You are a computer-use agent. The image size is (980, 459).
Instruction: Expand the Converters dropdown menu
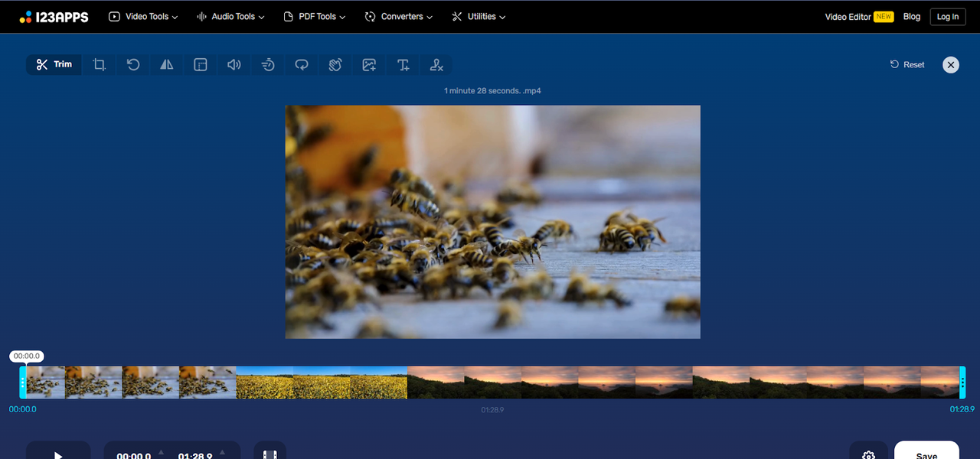[x=399, y=17]
